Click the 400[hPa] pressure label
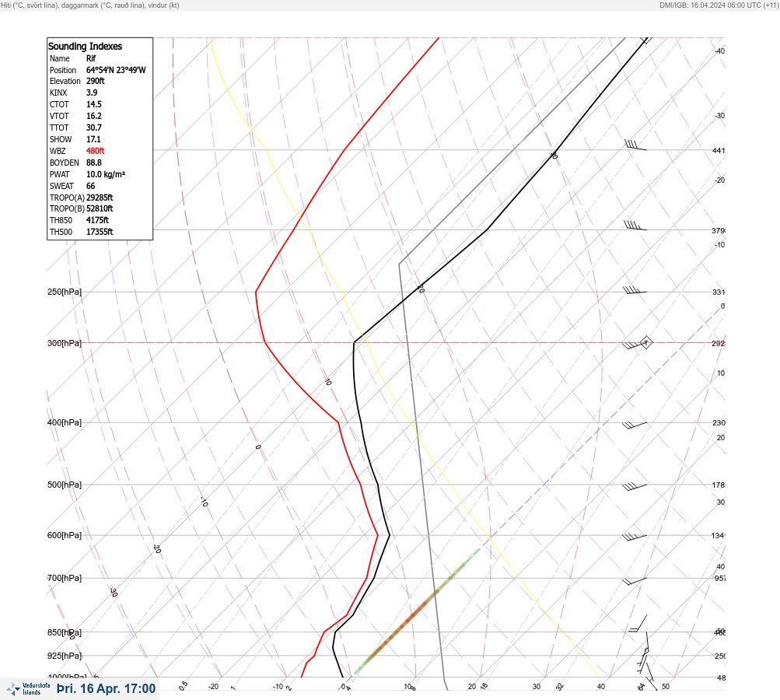Screen dimensions: 780x700 coord(65,422)
